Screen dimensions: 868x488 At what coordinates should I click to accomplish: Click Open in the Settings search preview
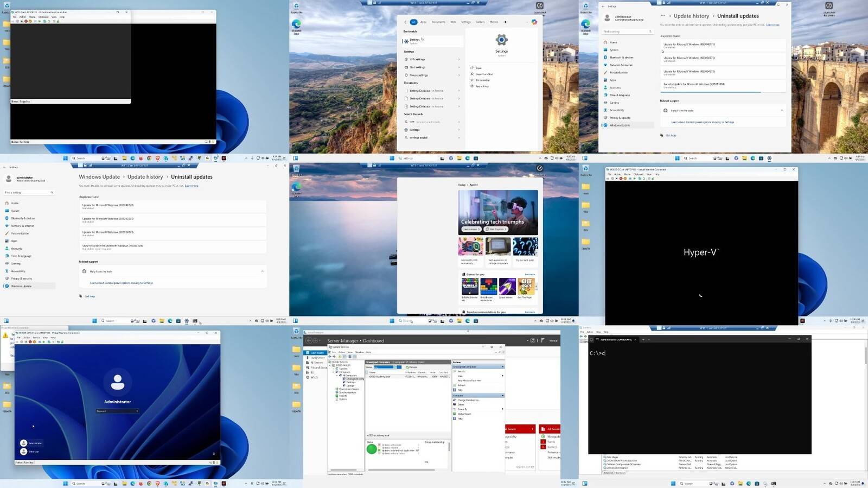(478, 68)
